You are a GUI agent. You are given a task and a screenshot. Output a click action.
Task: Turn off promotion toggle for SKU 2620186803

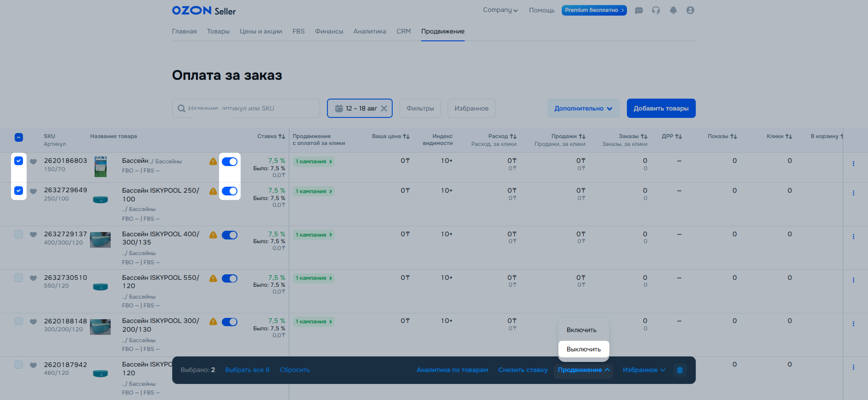pos(229,162)
